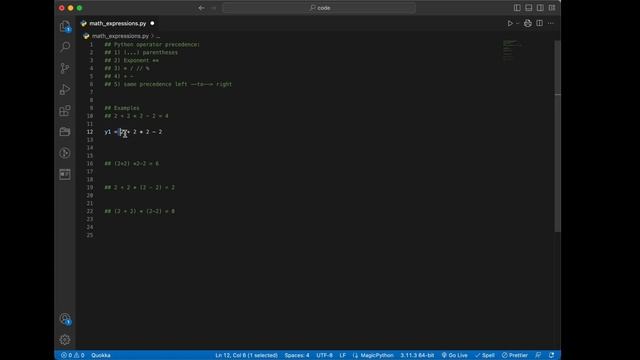640x360 pixels.
Task: Close the math_expressions.py tab via unsaved dot
Action: [x=152, y=23]
